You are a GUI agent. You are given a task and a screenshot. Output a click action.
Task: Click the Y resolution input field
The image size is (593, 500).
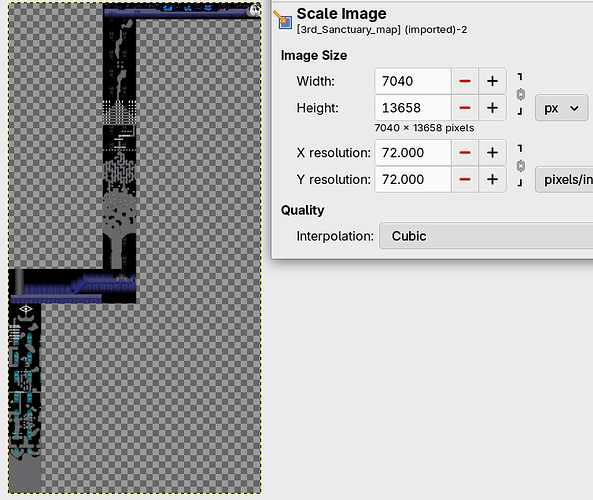tap(413, 179)
